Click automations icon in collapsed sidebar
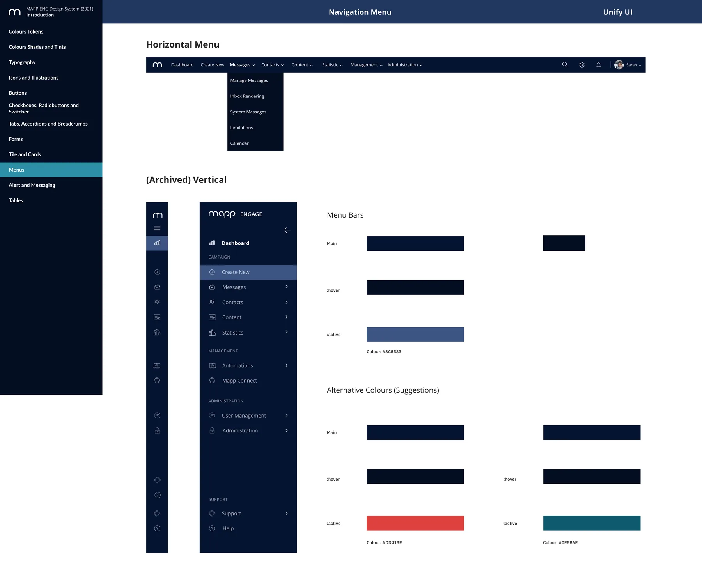Viewport: 702px width, 588px height. tap(157, 365)
